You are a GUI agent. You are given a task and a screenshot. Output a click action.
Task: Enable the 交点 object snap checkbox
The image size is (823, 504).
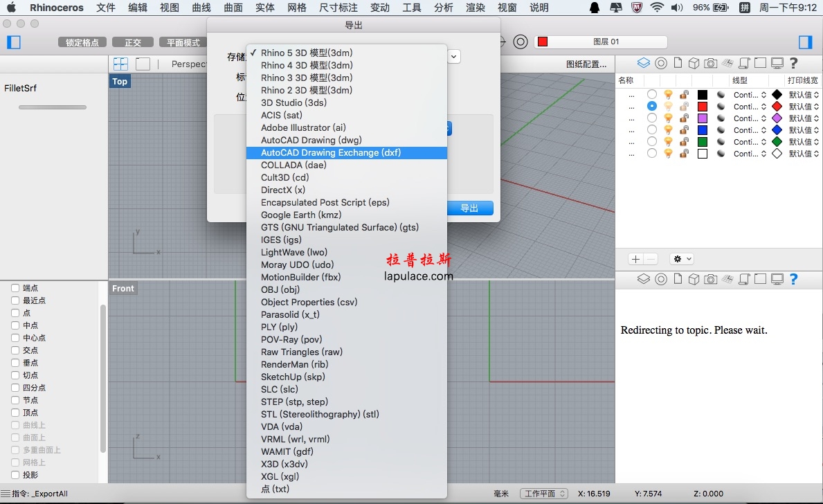15,350
